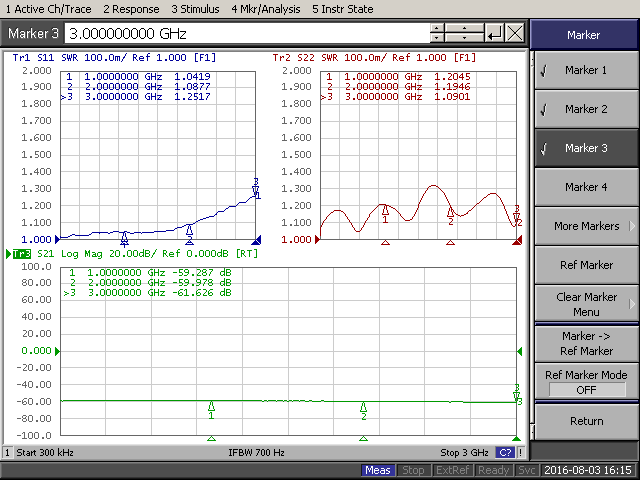Click the Marker softkey menu title
The width and height of the screenshot is (640, 480).
(x=584, y=35)
